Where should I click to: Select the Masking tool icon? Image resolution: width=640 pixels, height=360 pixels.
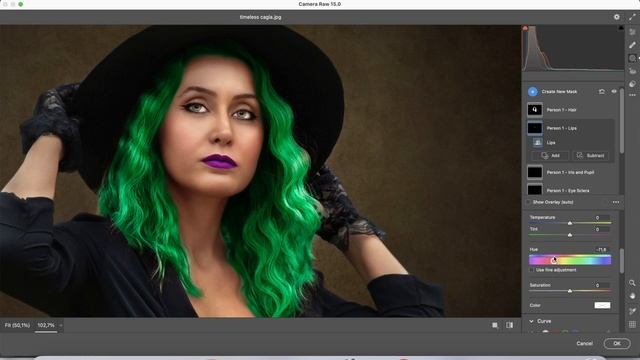coord(632,58)
